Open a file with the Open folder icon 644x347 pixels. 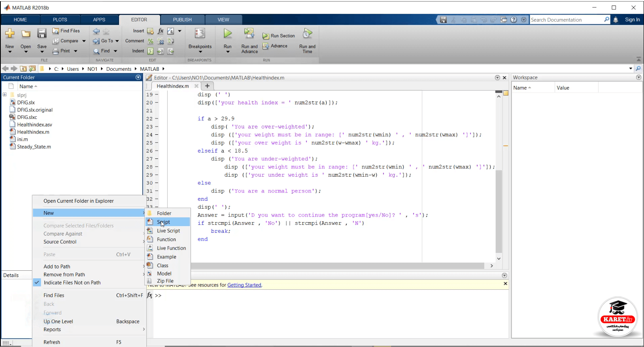click(26, 34)
